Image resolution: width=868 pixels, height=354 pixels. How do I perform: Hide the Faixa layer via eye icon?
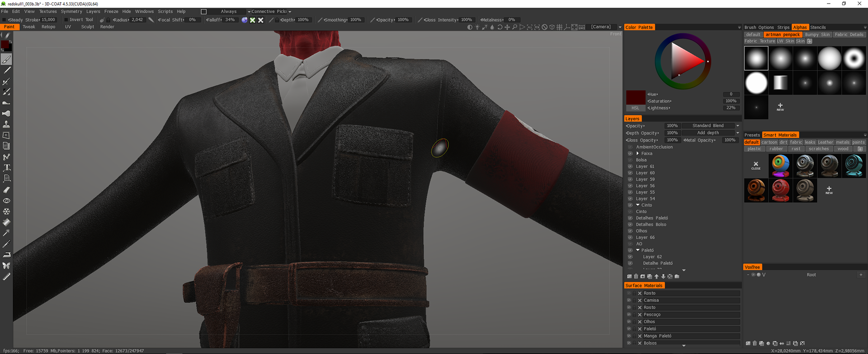point(630,153)
